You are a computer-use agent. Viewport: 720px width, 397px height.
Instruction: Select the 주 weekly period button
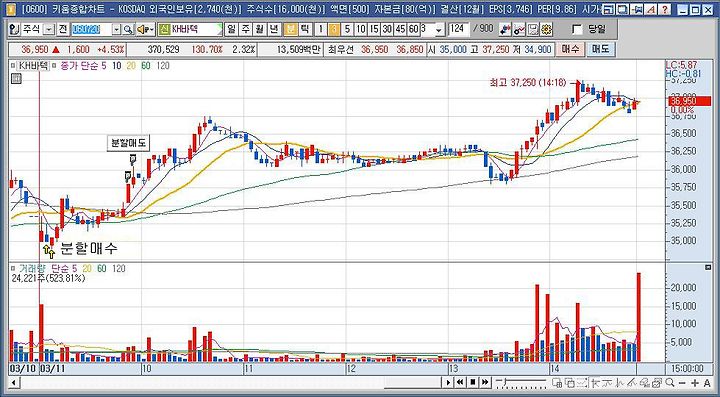pyautogui.click(x=246, y=29)
